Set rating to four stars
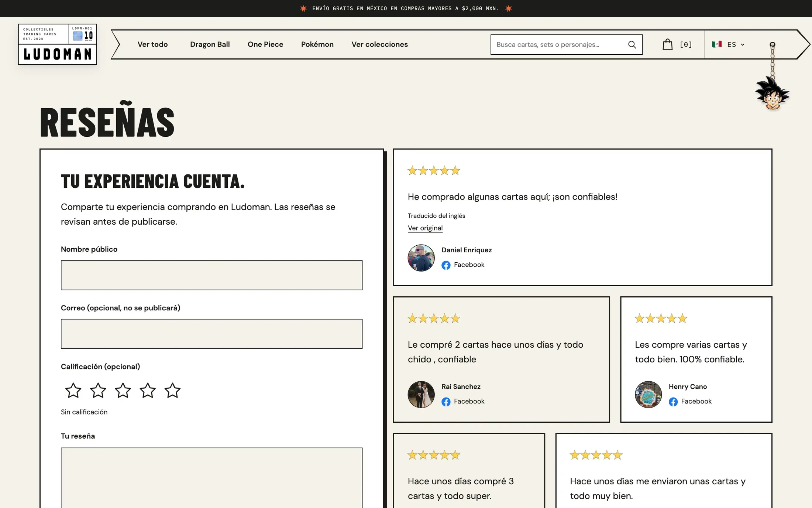This screenshot has width=812, height=508. pyautogui.click(x=148, y=391)
